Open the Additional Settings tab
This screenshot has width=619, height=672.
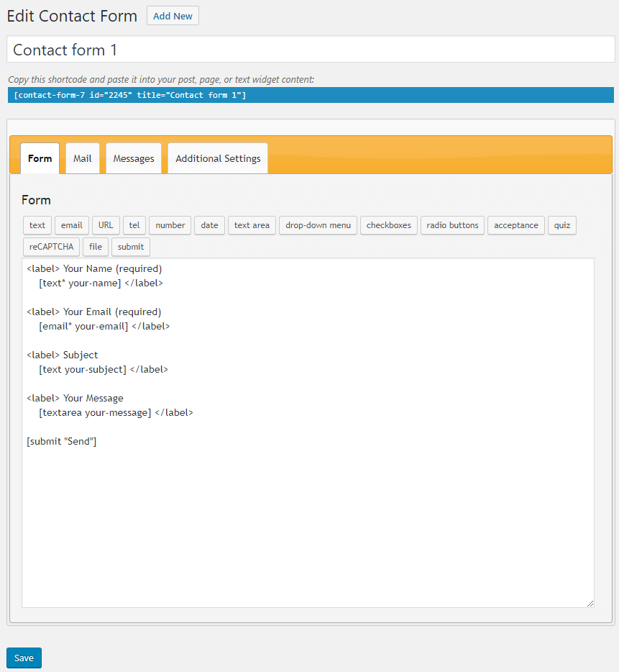[218, 158]
